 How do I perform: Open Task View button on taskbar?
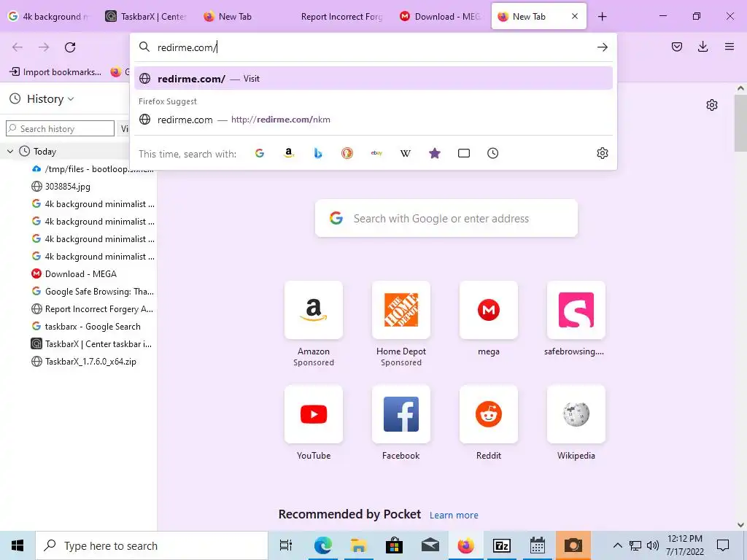click(286, 545)
